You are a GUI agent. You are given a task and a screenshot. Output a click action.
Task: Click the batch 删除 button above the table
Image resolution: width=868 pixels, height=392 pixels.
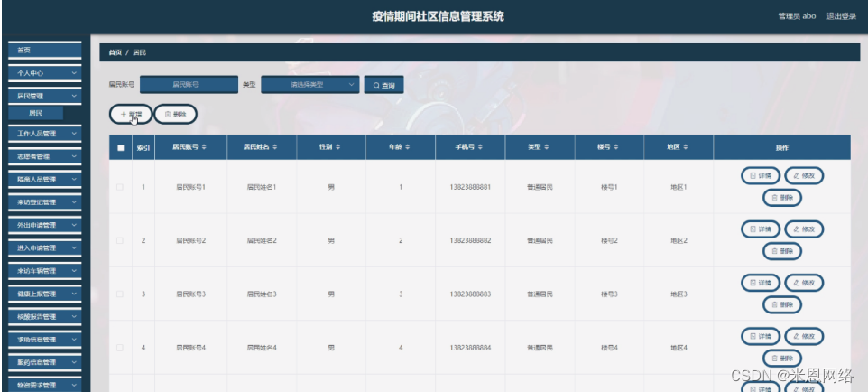point(175,114)
